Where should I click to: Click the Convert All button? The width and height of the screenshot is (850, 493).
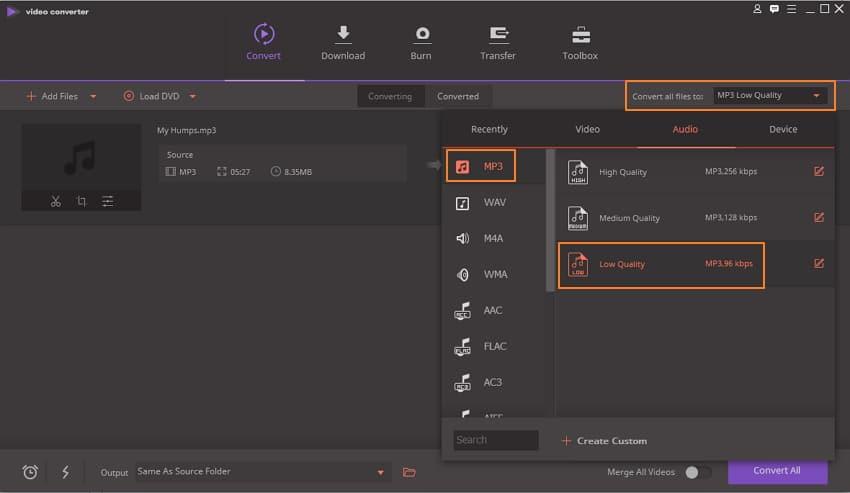[777, 471]
